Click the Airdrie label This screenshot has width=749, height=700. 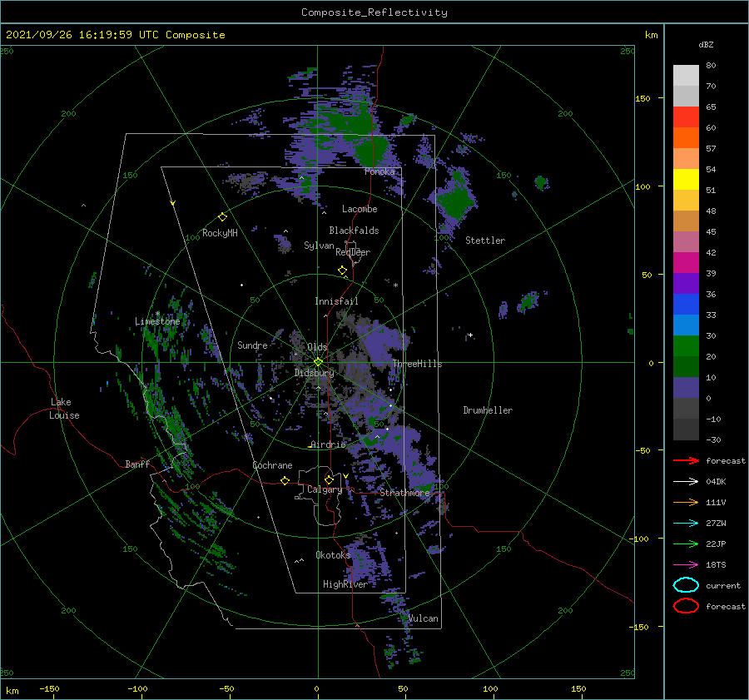[x=328, y=444]
